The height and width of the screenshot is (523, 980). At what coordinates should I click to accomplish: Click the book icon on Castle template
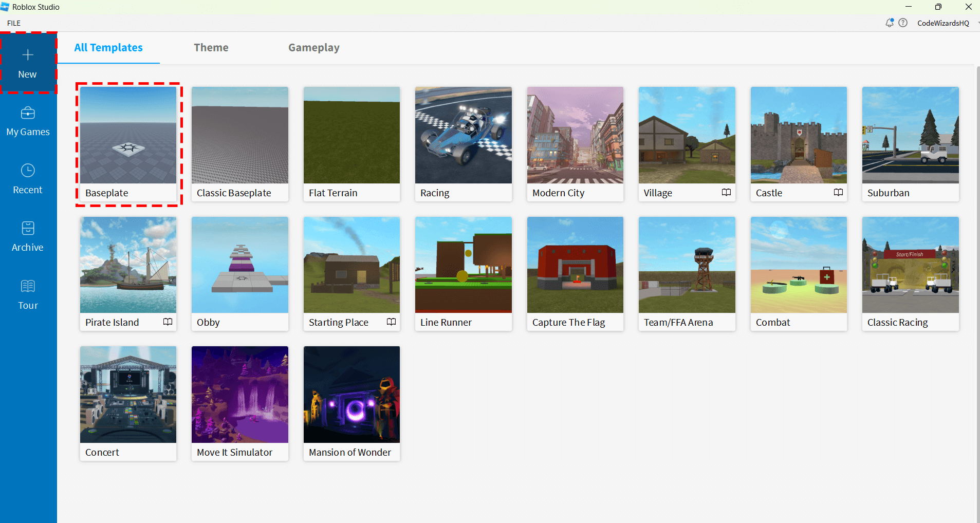pos(839,192)
